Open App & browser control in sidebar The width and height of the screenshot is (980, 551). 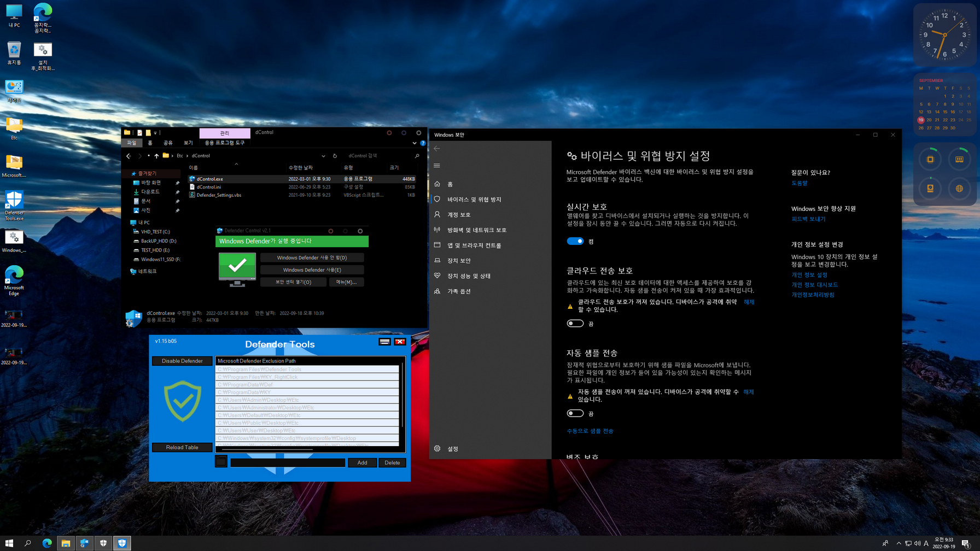[474, 245]
